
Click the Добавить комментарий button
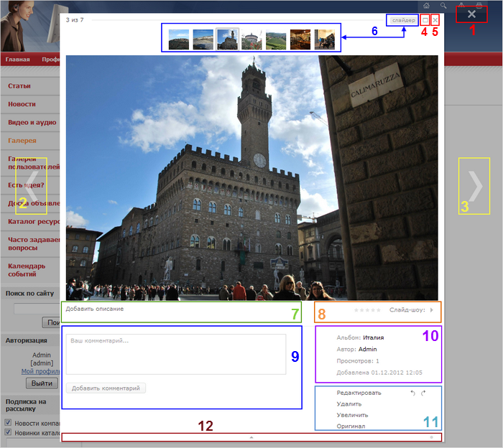click(x=106, y=388)
